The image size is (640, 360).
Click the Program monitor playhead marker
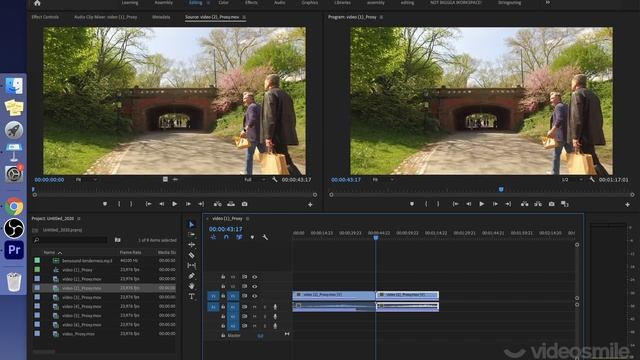click(501, 189)
